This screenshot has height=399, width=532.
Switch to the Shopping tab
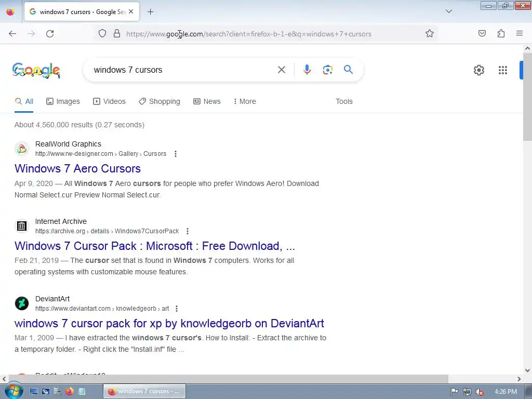coord(159,101)
